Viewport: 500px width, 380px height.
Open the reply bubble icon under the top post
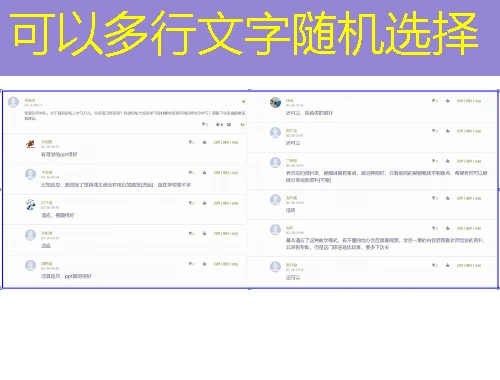tap(229, 124)
